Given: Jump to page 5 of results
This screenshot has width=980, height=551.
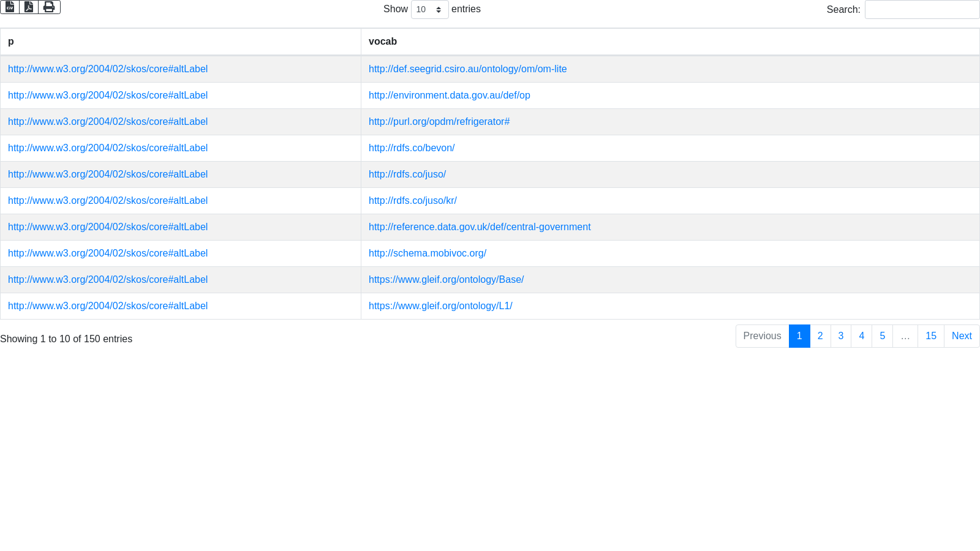Looking at the screenshot, I should click(x=882, y=336).
